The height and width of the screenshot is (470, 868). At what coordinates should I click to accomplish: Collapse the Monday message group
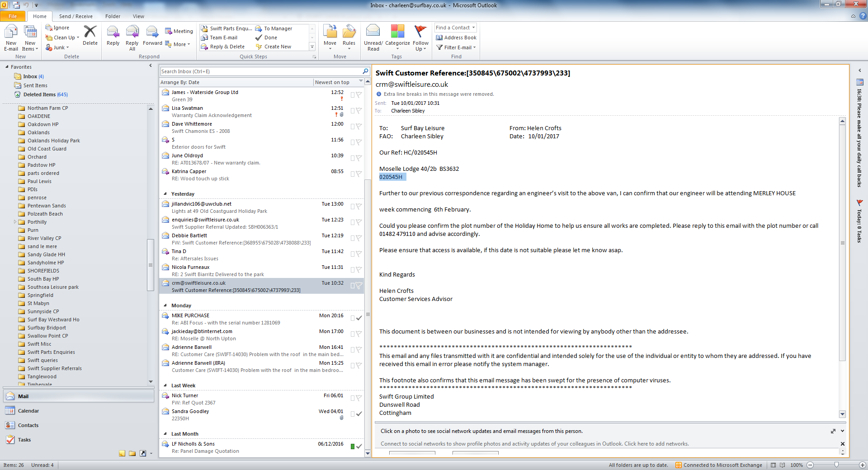pyautogui.click(x=165, y=305)
